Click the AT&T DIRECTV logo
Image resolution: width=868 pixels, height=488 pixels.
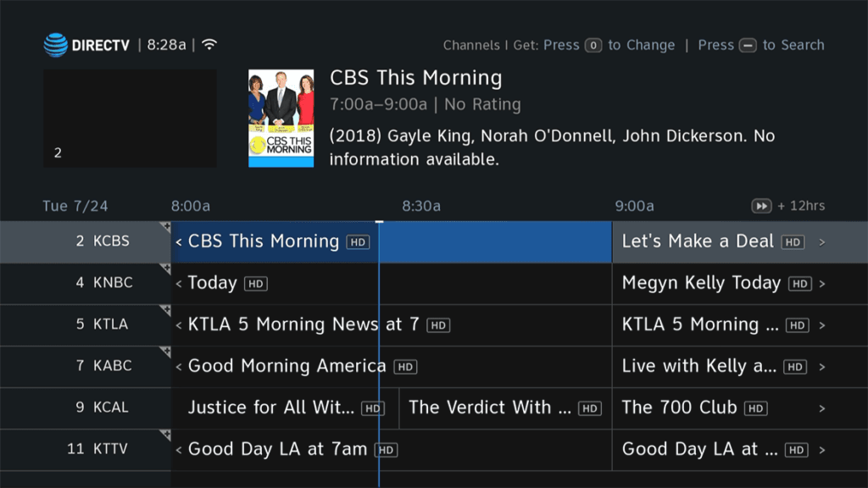point(86,45)
